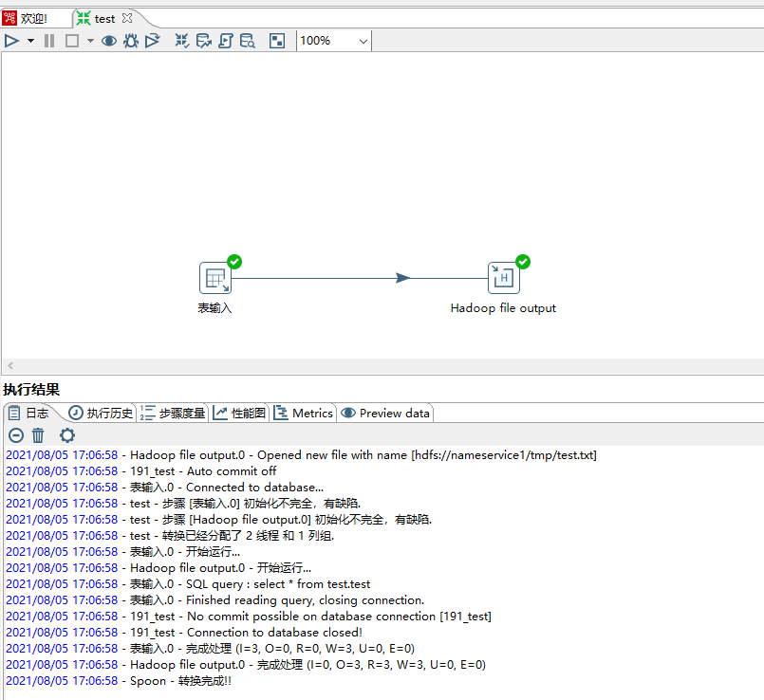The height and width of the screenshot is (700, 764).
Task: Open the stop options dropdown arrow
Action: click(x=88, y=41)
